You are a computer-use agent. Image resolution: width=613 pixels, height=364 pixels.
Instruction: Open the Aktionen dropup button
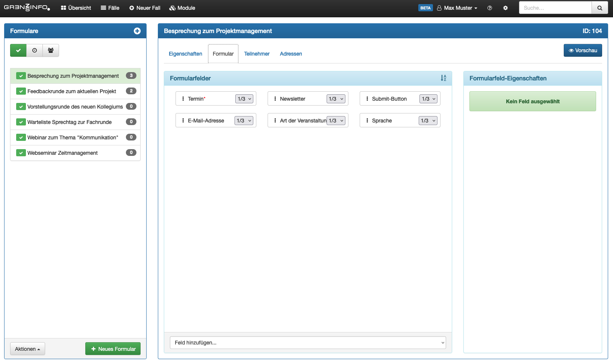tap(27, 349)
